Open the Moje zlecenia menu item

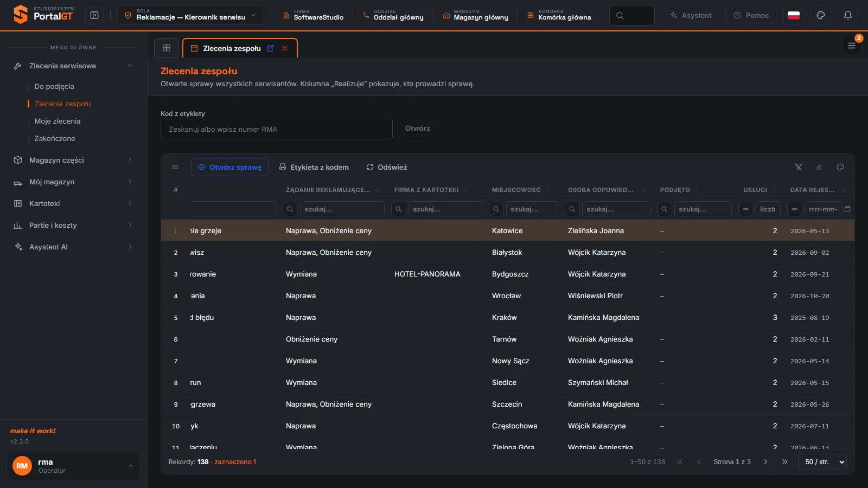tap(58, 121)
